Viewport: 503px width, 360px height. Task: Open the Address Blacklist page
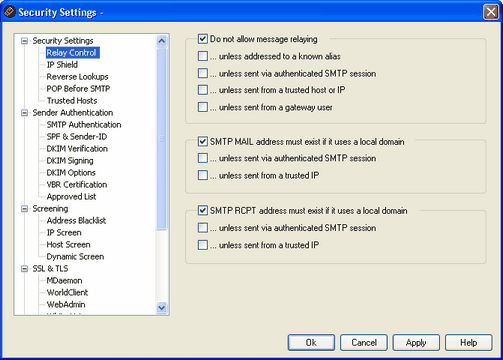point(76,221)
